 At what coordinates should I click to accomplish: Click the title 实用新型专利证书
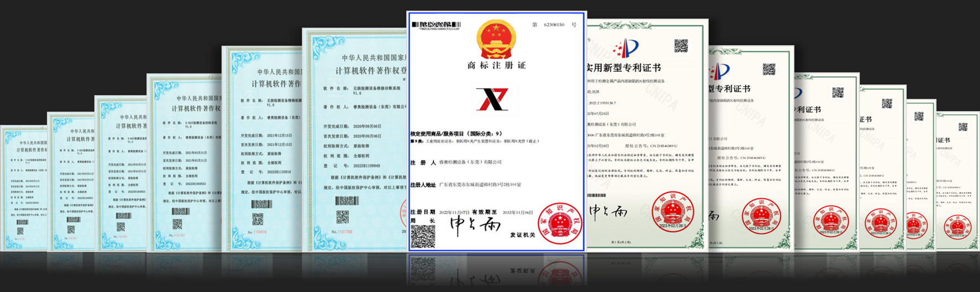pyautogui.click(x=623, y=68)
